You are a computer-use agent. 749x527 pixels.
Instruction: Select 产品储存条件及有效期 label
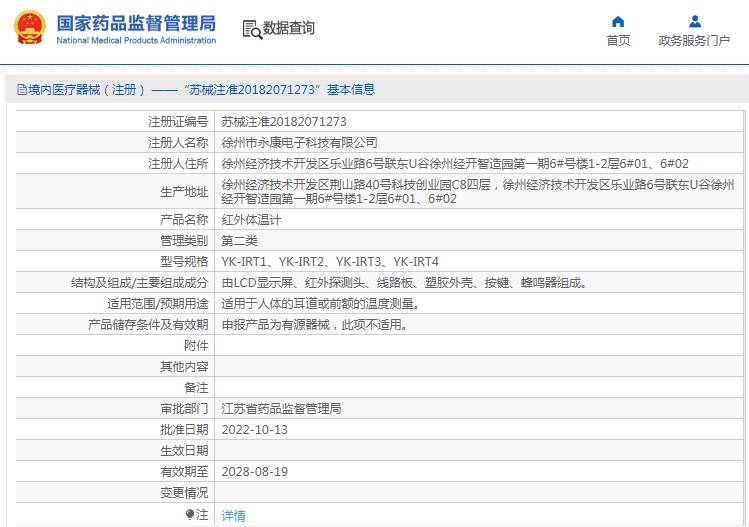point(148,325)
